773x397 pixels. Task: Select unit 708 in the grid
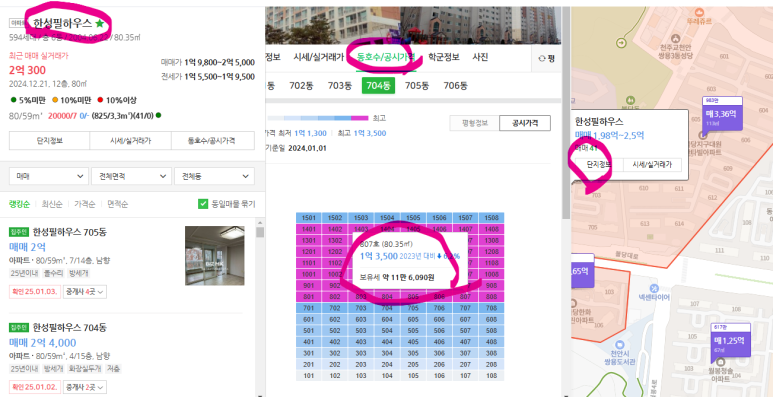491,308
